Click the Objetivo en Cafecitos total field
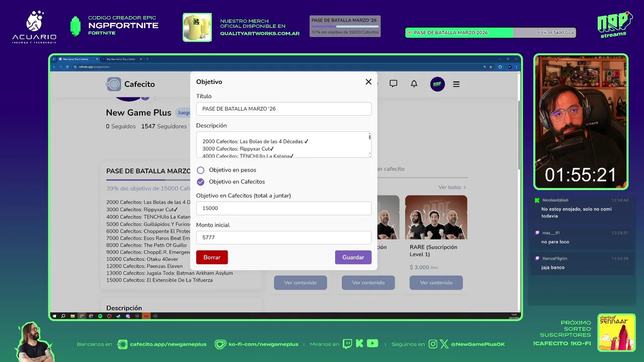The width and height of the screenshot is (644, 362). [x=284, y=208]
